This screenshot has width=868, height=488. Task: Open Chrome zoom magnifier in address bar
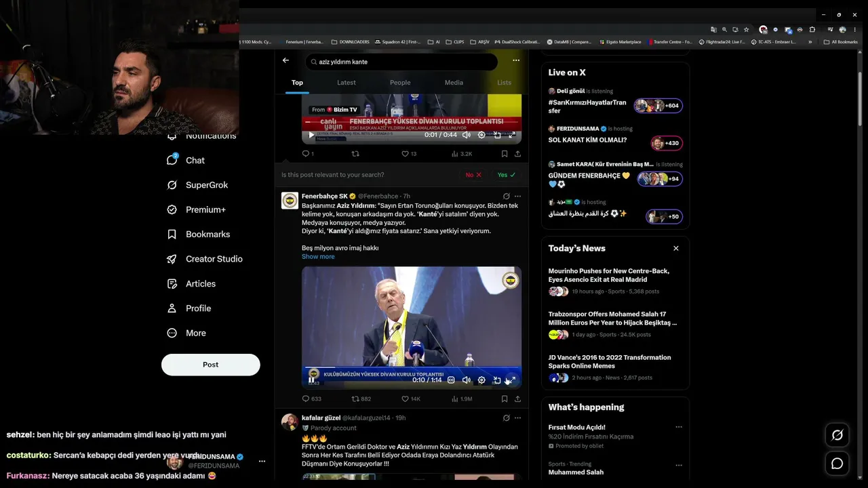tap(724, 30)
